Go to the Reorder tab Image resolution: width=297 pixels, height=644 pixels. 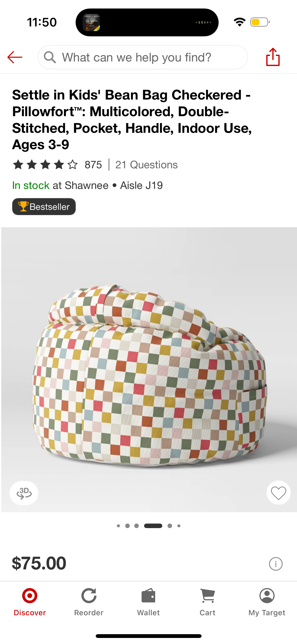[89, 602]
